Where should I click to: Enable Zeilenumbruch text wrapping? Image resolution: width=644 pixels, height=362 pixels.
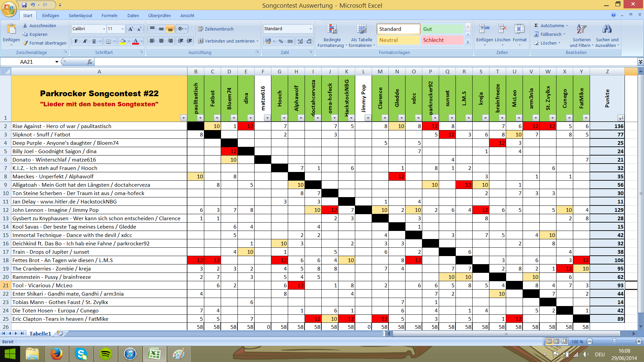click(x=216, y=29)
